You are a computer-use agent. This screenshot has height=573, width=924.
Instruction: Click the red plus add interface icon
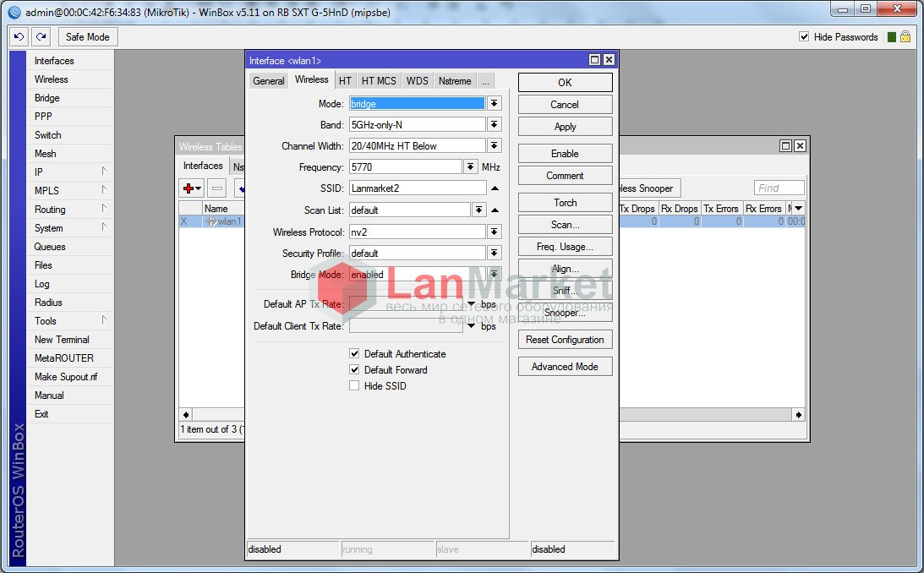click(191, 188)
